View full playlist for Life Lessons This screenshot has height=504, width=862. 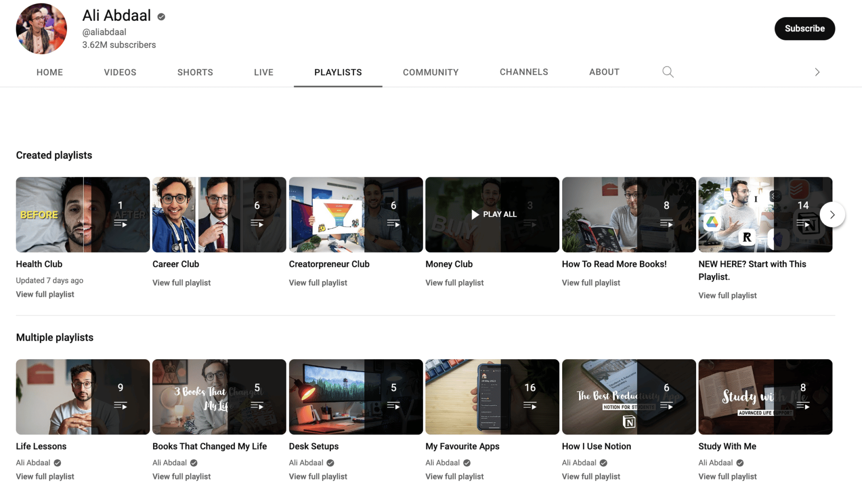[45, 476]
